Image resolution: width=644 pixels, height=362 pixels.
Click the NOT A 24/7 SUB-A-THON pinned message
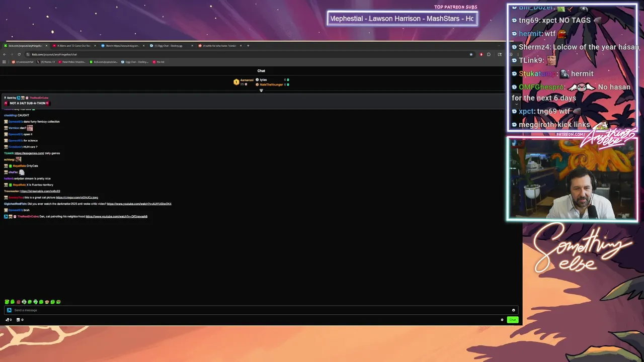pyautogui.click(x=29, y=103)
